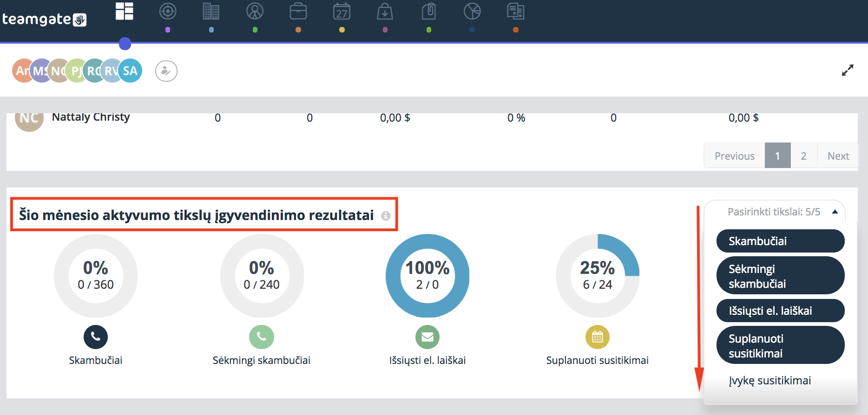Go to the Previous page

coord(735,156)
